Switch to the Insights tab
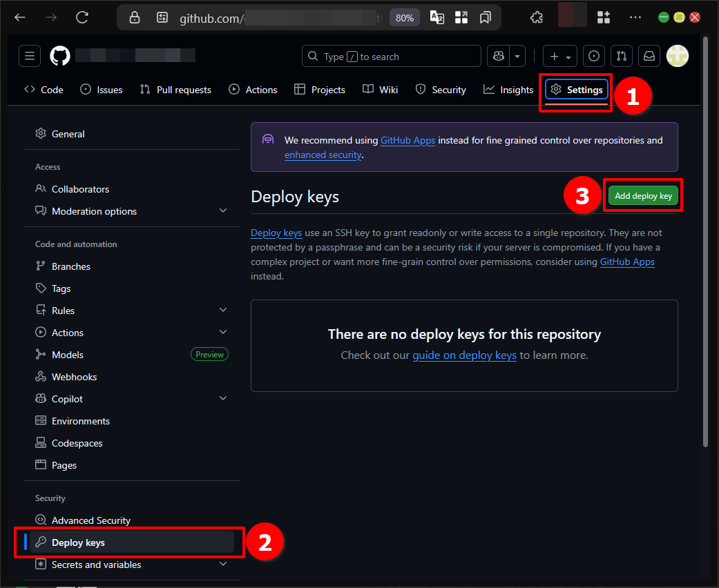This screenshot has height=588, width=719. pos(508,90)
